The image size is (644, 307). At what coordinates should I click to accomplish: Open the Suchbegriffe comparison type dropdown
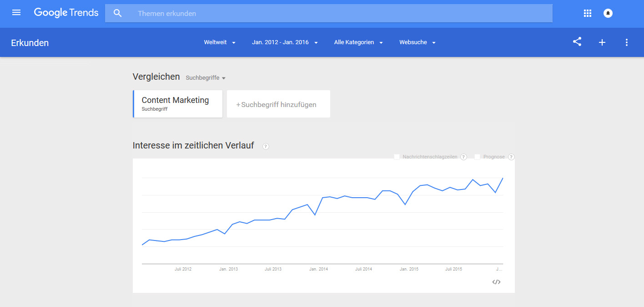pos(206,78)
